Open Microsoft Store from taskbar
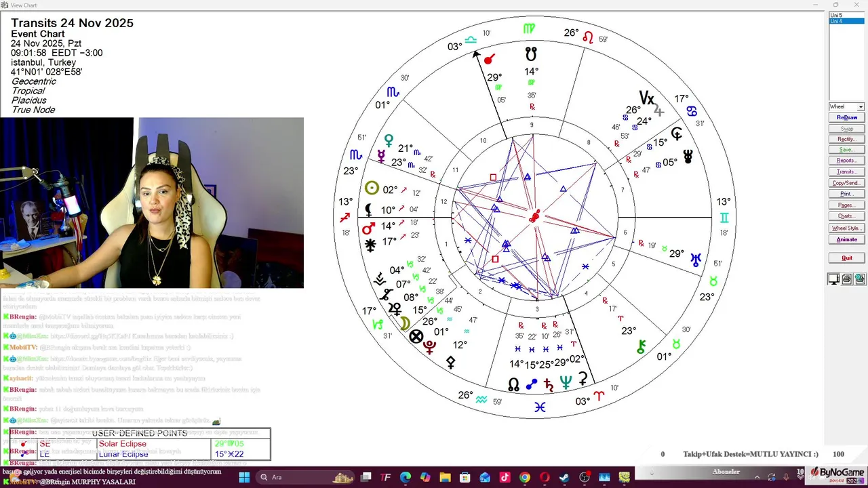 (465, 477)
